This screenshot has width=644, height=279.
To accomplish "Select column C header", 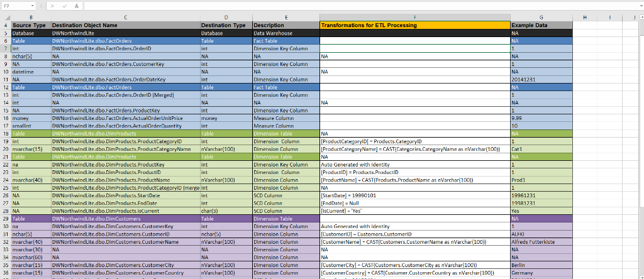I will coord(126,17).
